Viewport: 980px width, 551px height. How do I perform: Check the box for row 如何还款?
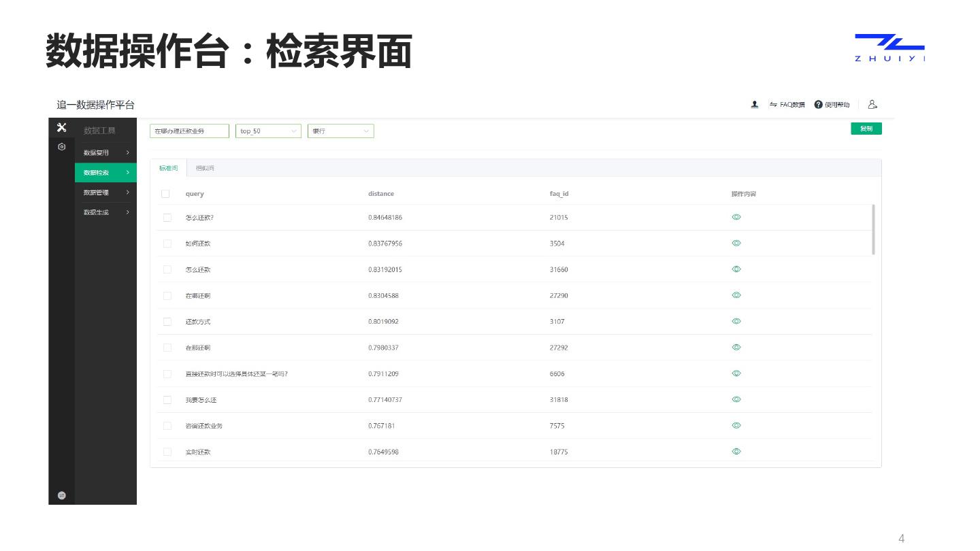[167, 244]
